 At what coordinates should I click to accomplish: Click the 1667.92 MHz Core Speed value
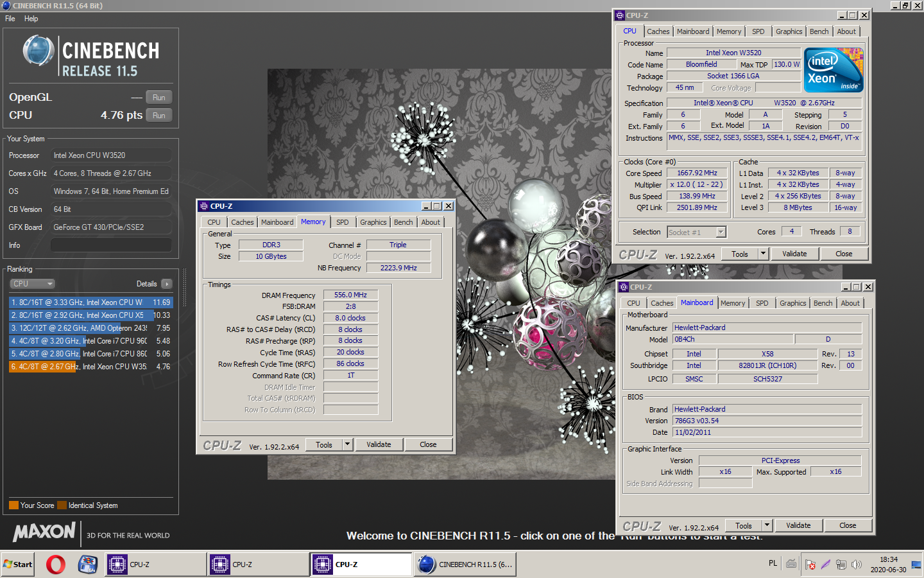[x=697, y=173]
